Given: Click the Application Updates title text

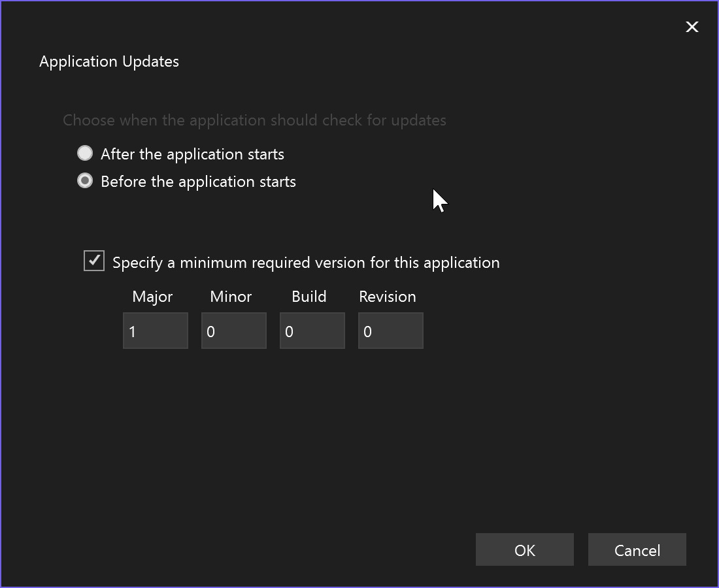Looking at the screenshot, I should (x=109, y=62).
